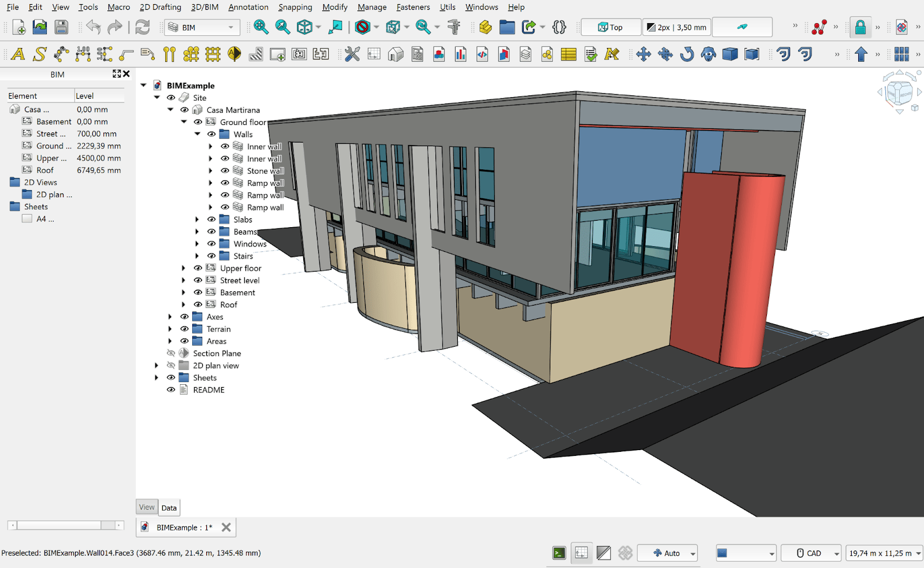Select the Rotate tool icon
The height and width of the screenshot is (568, 924).
coord(687,54)
